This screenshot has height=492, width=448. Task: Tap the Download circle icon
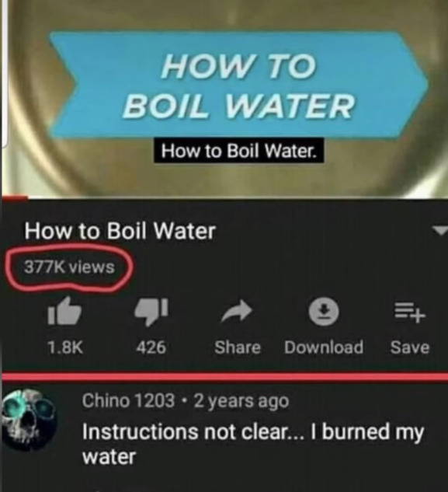(x=324, y=311)
